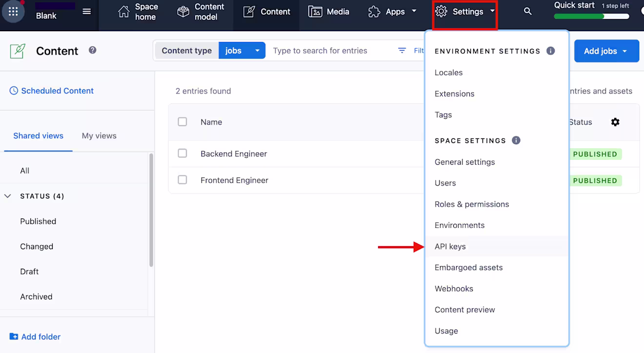Tick the Backend Engineer entry checkbox

(182, 153)
